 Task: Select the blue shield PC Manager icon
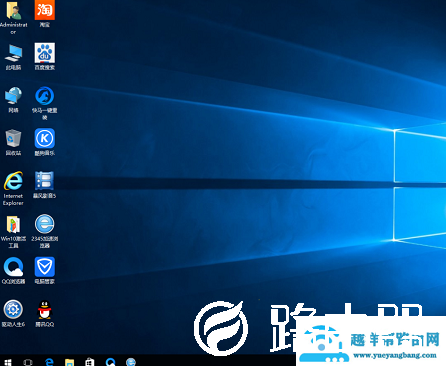tap(45, 267)
